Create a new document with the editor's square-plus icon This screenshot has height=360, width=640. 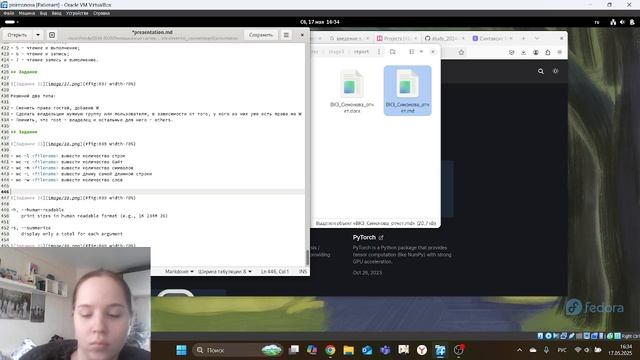(x=52, y=35)
